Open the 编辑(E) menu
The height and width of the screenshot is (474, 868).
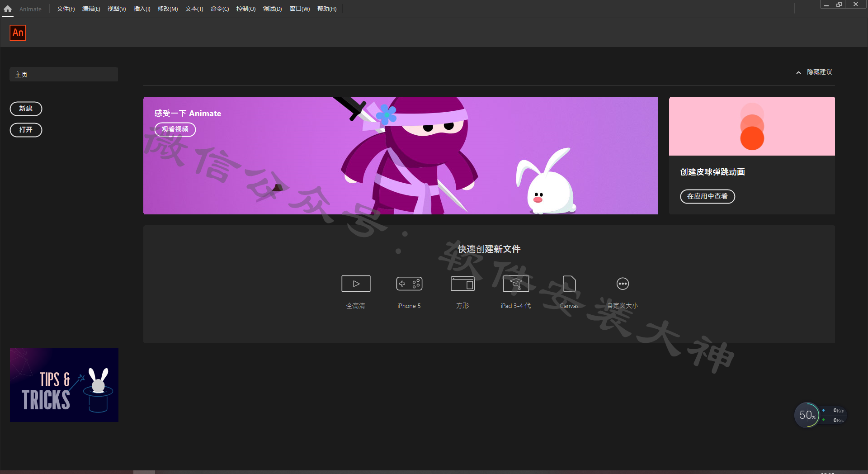[x=91, y=9]
